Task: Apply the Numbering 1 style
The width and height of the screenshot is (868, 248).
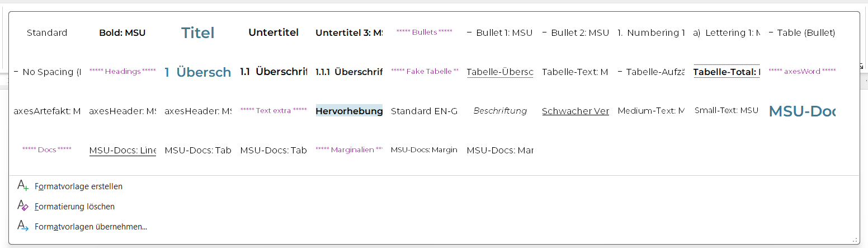Action: tap(651, 33)
